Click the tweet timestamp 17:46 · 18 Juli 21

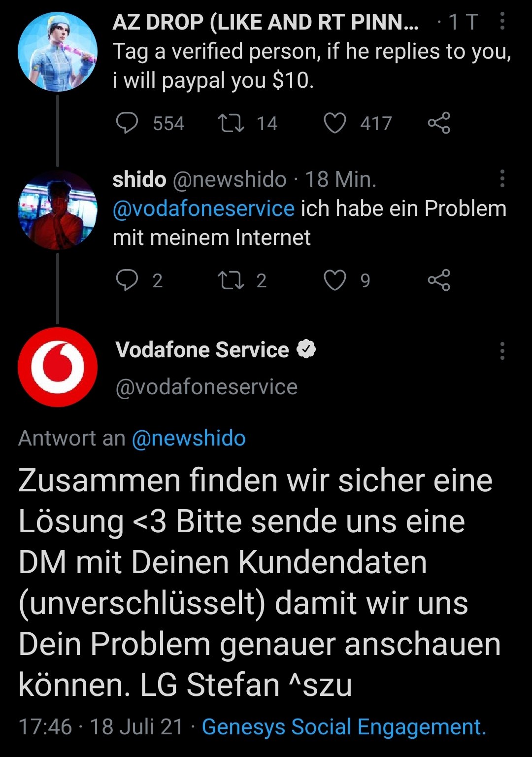click(x=101, y=727)
